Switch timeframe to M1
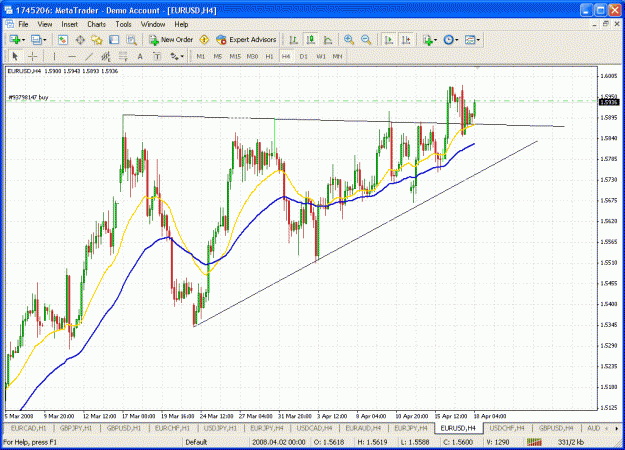The height and width of the screenshot is (450, 625). [200, 57]
